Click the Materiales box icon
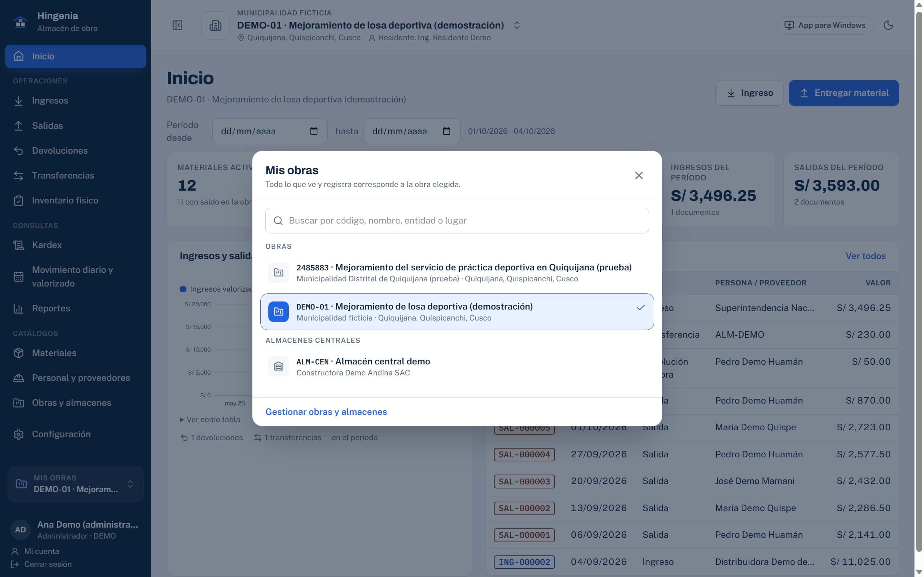924x577 pixels. point(18,353)
